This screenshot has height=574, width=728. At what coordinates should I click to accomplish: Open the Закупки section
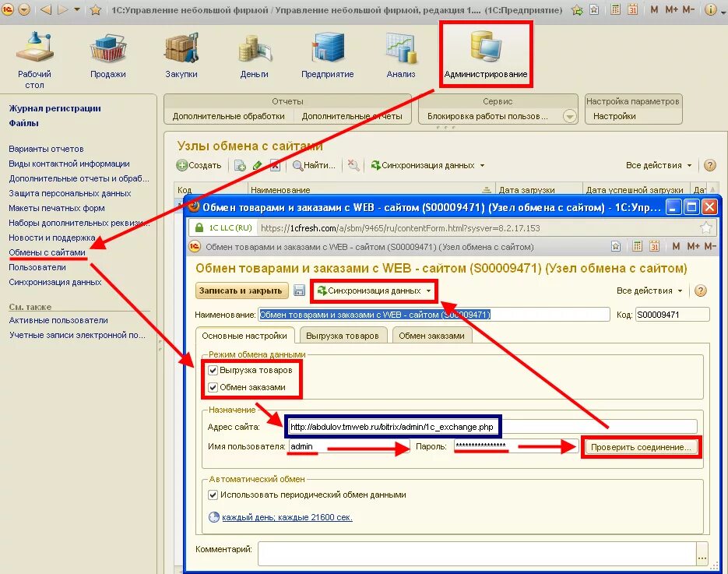[181, 55]
